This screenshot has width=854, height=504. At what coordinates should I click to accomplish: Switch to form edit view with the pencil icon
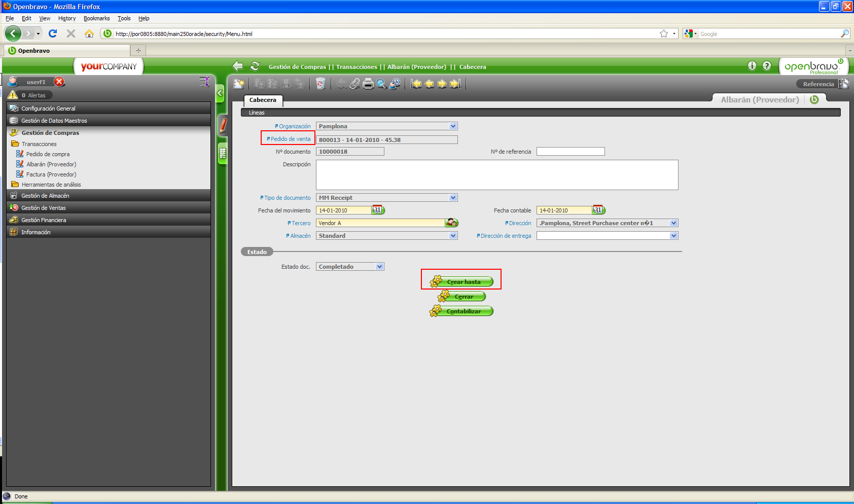(223, 125)
